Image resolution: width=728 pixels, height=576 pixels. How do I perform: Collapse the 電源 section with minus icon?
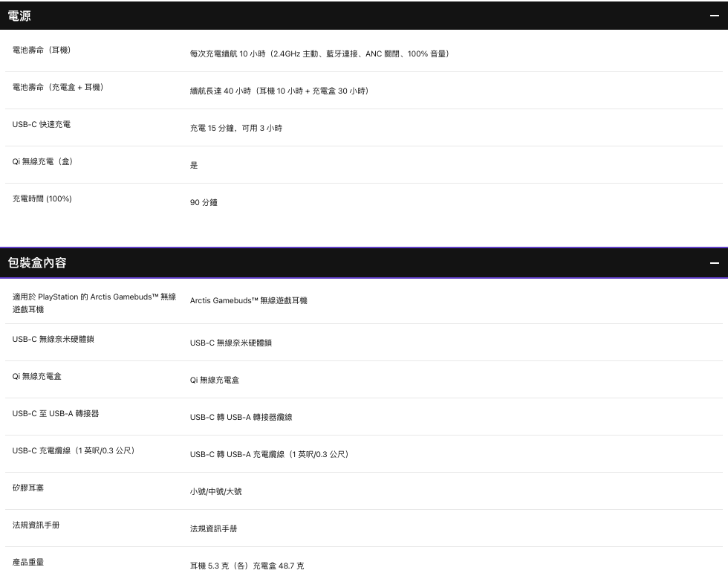(x=714, y=16)
